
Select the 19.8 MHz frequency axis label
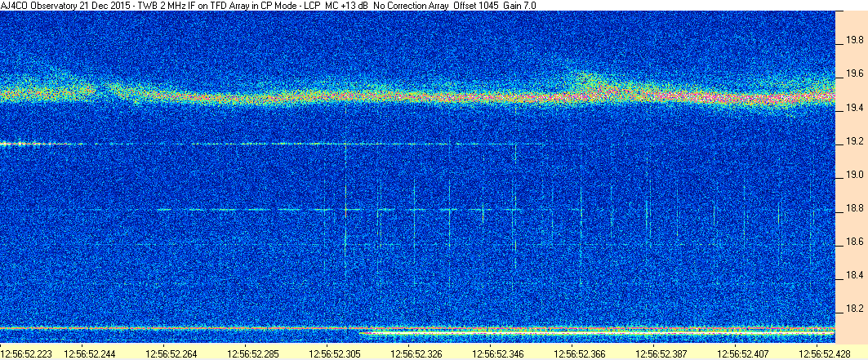click(853, 40)
